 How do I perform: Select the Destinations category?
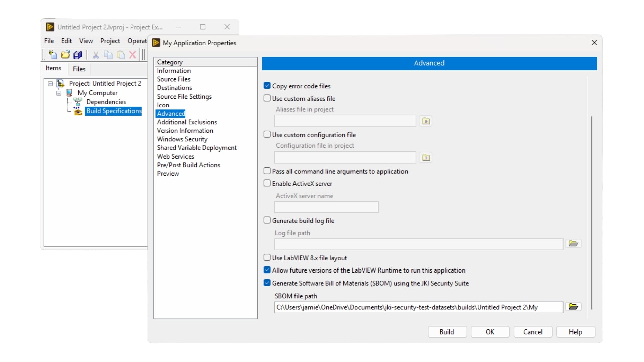pos(174,88)
